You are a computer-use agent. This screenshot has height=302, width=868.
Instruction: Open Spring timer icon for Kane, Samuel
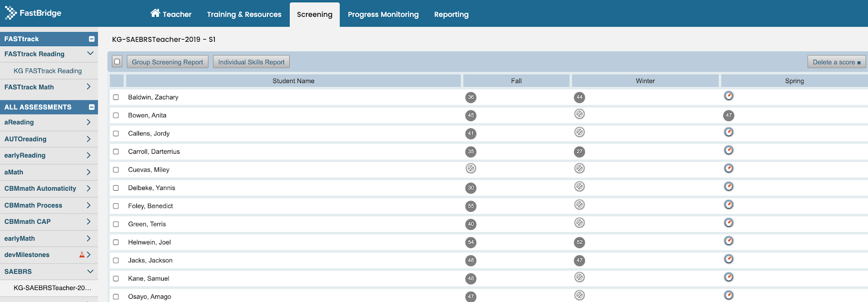729,277
